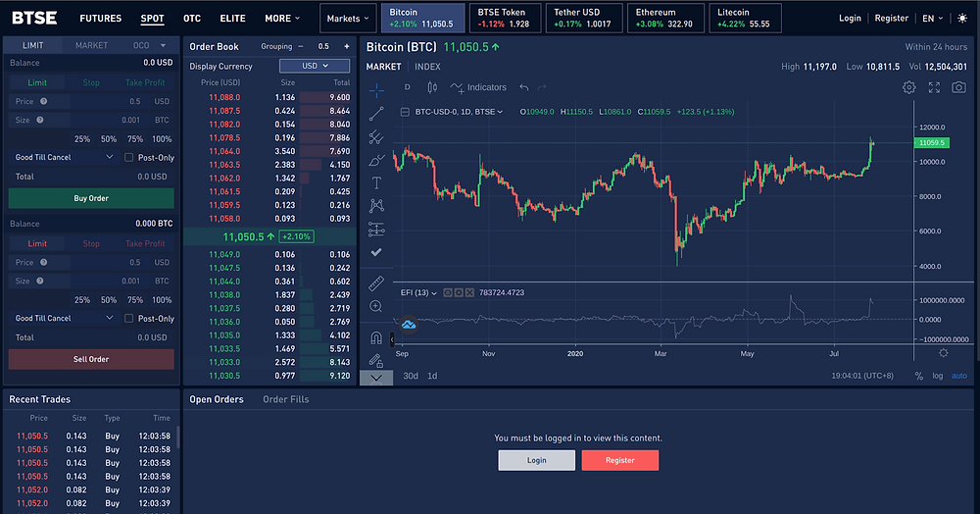Switch to the INDEX chart tab
Image resolution: width=980 pixels, height=514 pixels.
click(427, 67)
